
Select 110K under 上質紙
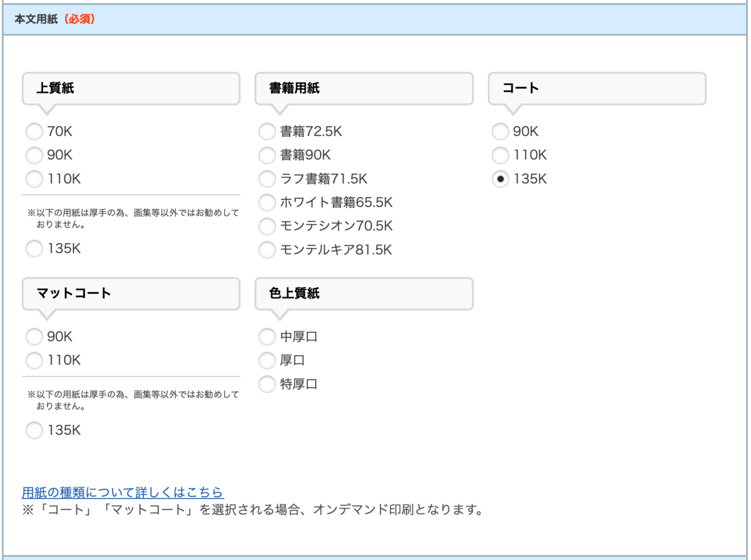click(34, 179)
